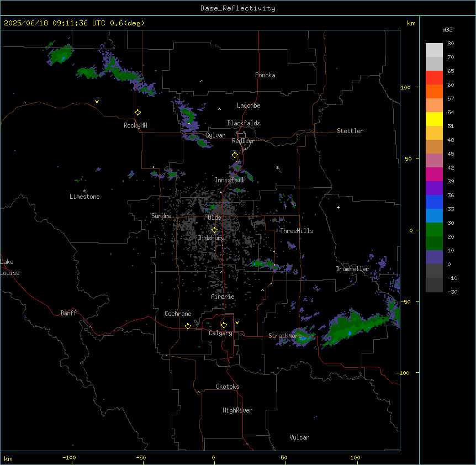Click the yellow diamond marker above RockyMH
This screenshot has height=465, width=476.
[138, 113]
